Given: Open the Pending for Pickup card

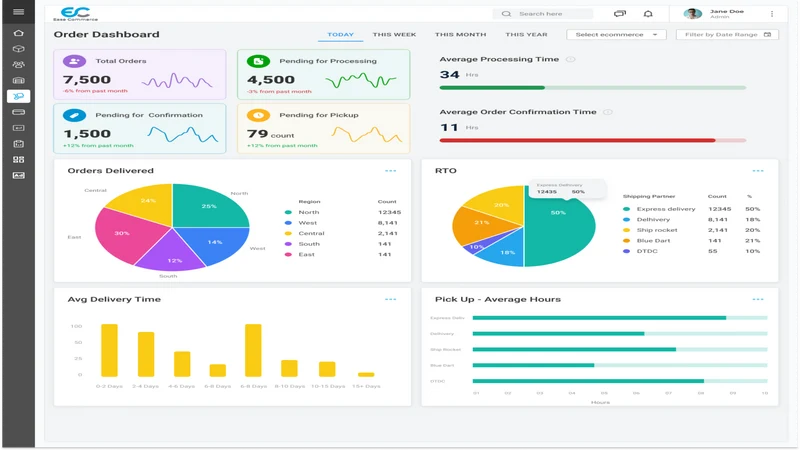Looking at the screenshot, I should (323, 129).
